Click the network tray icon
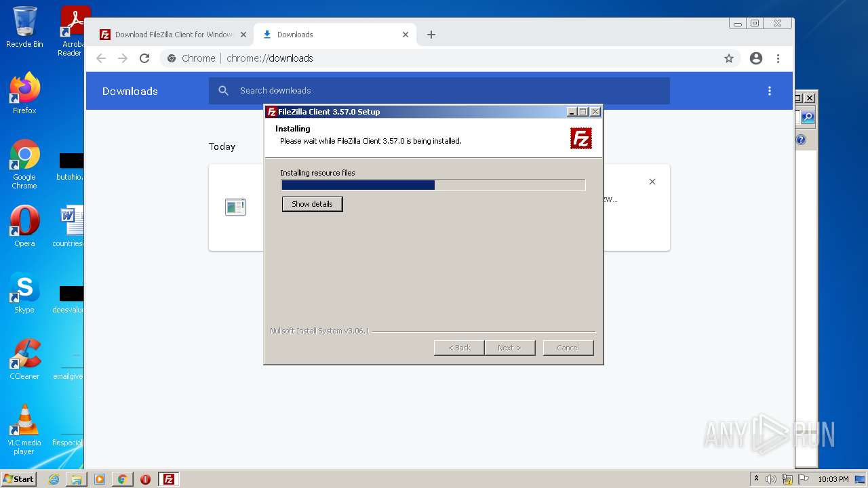868x488 pixels. (x=787, y=479)
